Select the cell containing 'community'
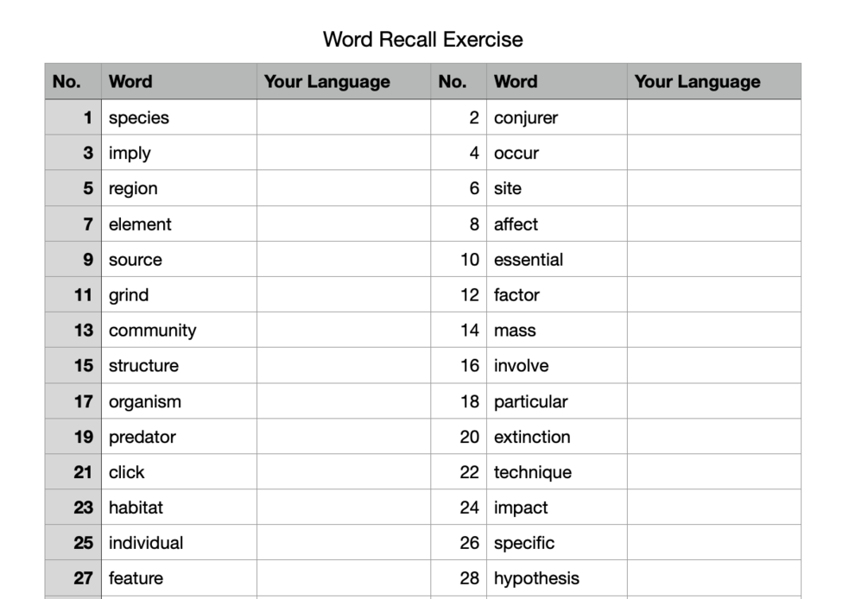The height and width of the screenshot is (599, 868). (x=179, y=331)
